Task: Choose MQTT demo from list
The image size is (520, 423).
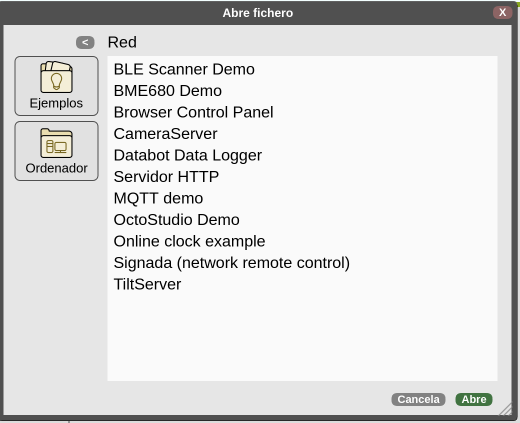Action: pyautogui.click(x=158, y=198)
